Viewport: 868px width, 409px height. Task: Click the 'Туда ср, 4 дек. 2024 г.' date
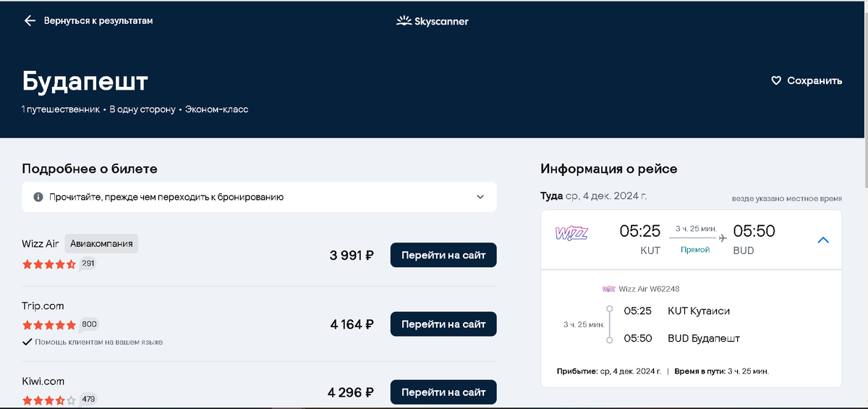[x=594, y=195]
